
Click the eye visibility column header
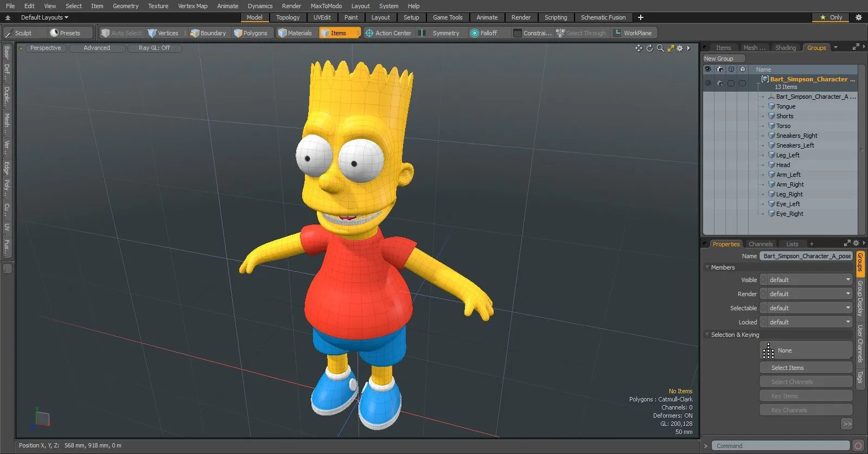pos(707,69)
